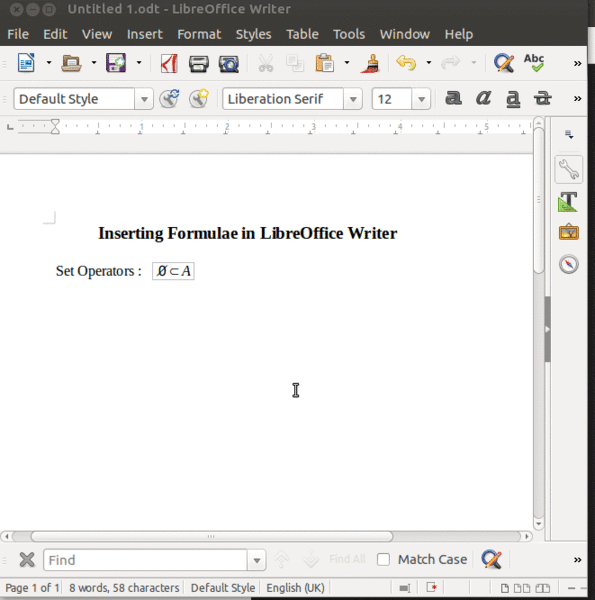Open the Liberation Serif font dropdown

click(353, 99)
